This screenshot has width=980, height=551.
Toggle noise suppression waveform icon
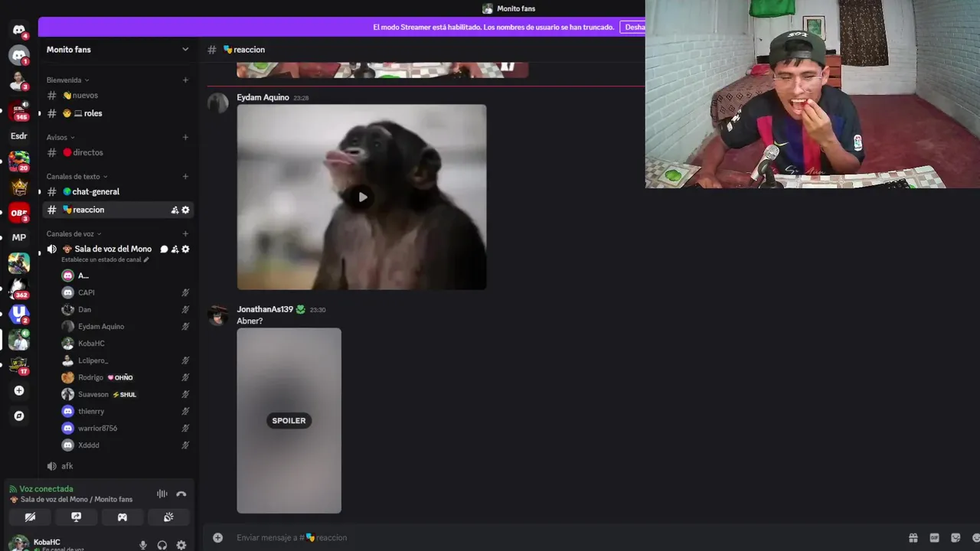click(x=162, y=494)
